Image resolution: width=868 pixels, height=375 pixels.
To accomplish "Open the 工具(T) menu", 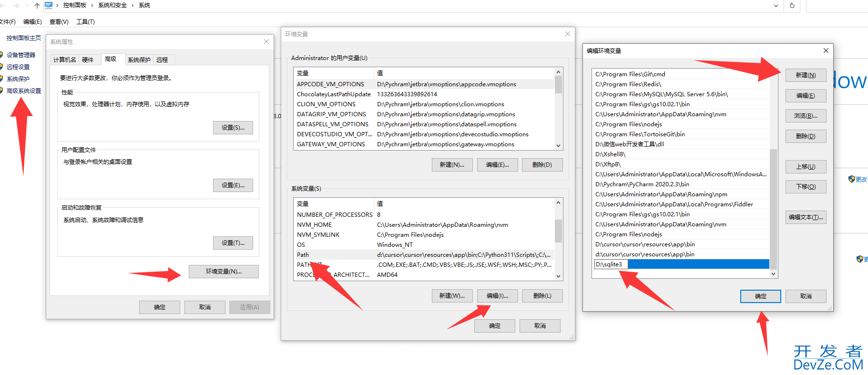I will pos(85,21).
